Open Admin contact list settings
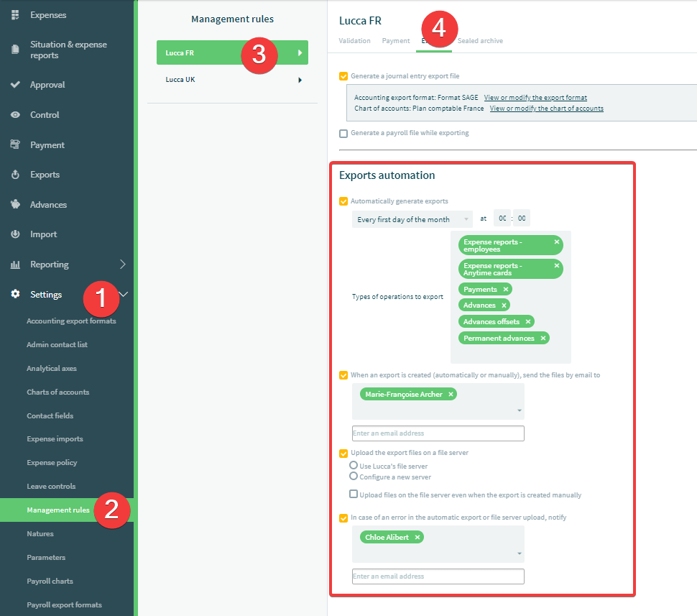 [57, 345]
